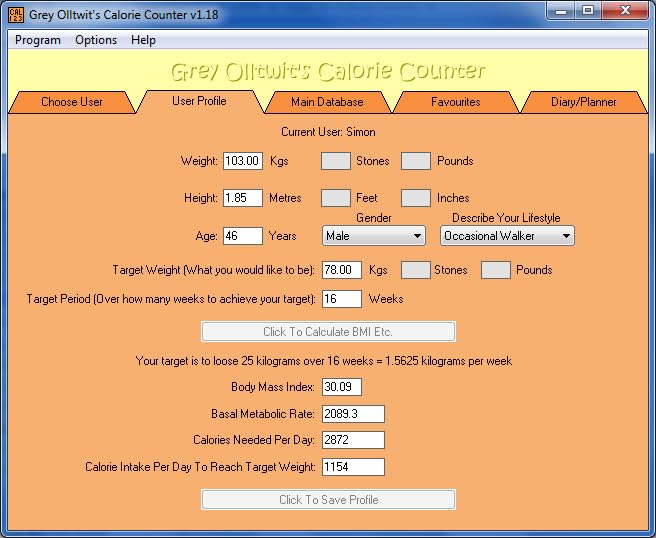
Task: Expand the Gender dropdown showing Male
Action: point(374,236)
